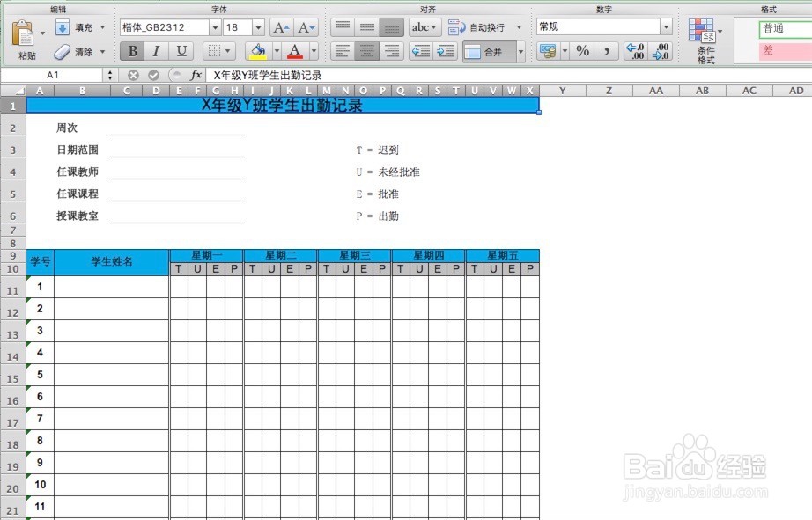Open the Paste options dropdown arrow
Viewport: 812px width, 520px height.
(x=42, y=33)
